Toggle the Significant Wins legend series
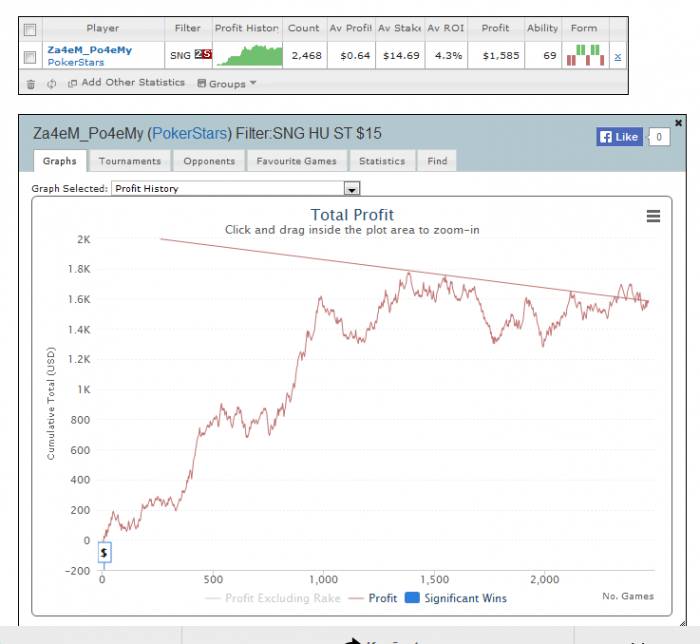The height and width of the screenshot is (644, 700). (x=456, y=598)
